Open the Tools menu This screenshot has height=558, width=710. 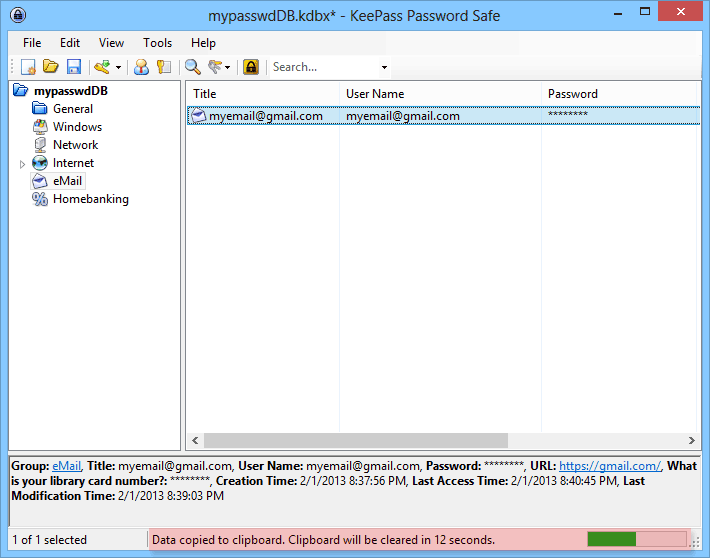[157, 43]
